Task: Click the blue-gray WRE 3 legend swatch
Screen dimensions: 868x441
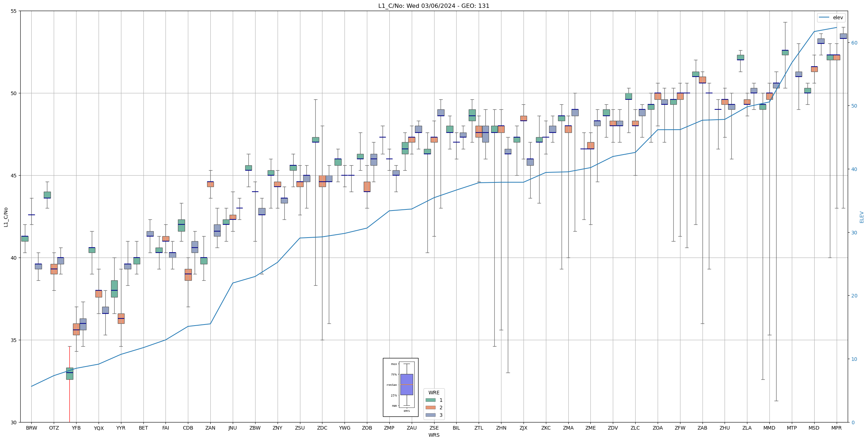Action: [430, 415]
